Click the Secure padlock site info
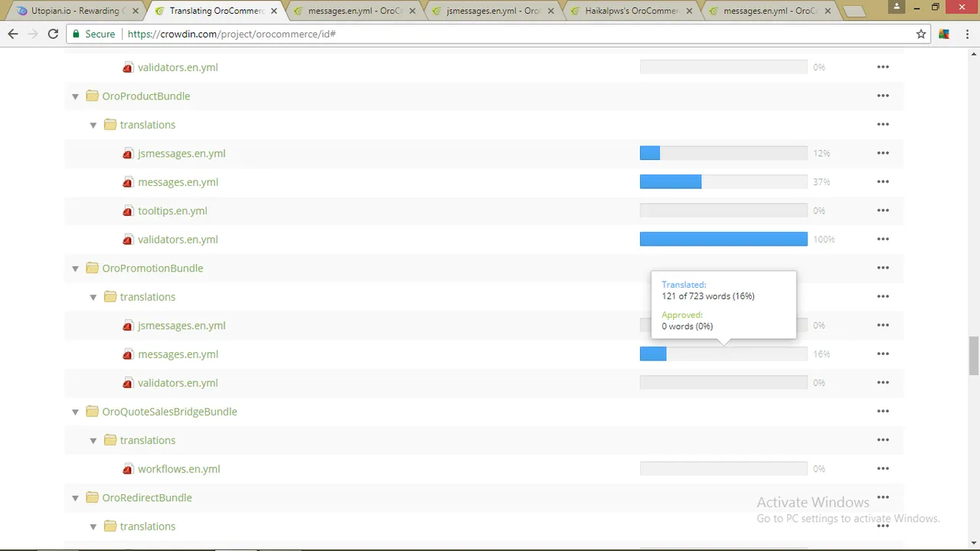 click(93, 34)
